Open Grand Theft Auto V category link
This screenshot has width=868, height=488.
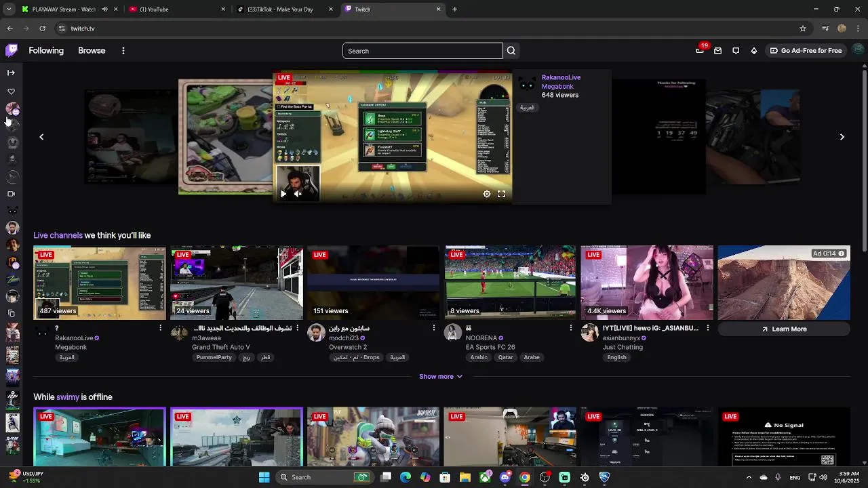click(x=221, y=347)
